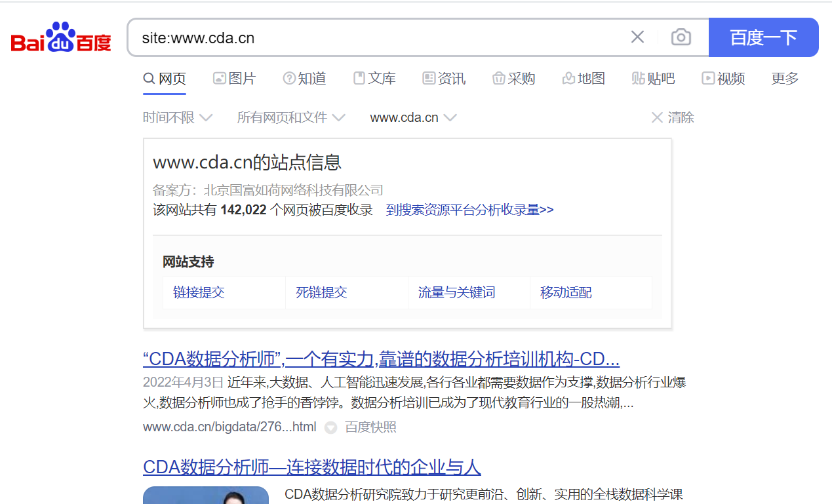Click the 链接提交 link
The width and height of the screenshot is (832, 504).
[x=199, y=292]
